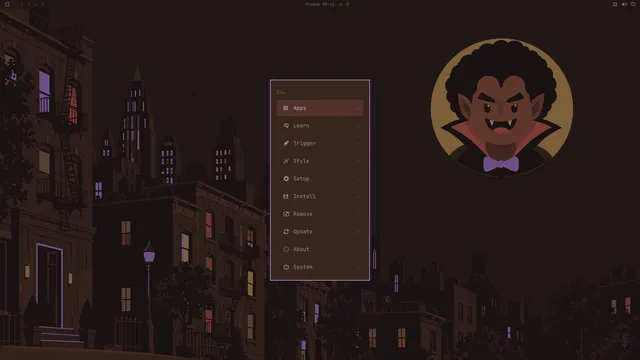Screen dimensions: 640x360
Task: Click the Setup gear icon
Action: tap(286, 179)
